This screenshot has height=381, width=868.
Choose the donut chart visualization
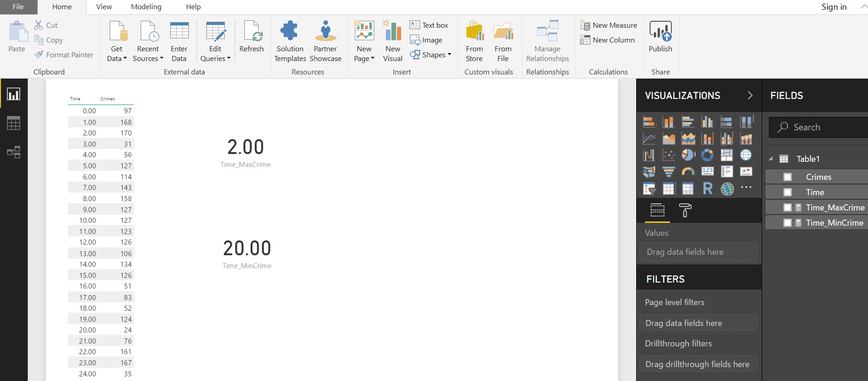707,155
